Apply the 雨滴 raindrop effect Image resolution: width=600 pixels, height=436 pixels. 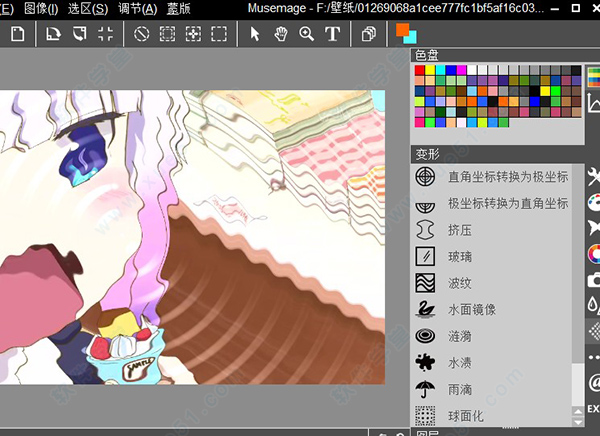point(459,388)
